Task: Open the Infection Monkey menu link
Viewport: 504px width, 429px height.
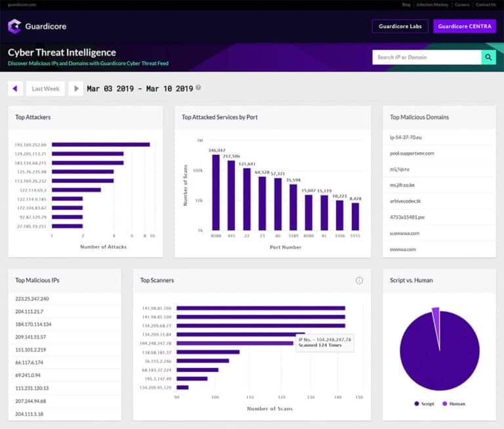Action: (x=432, y=5)
